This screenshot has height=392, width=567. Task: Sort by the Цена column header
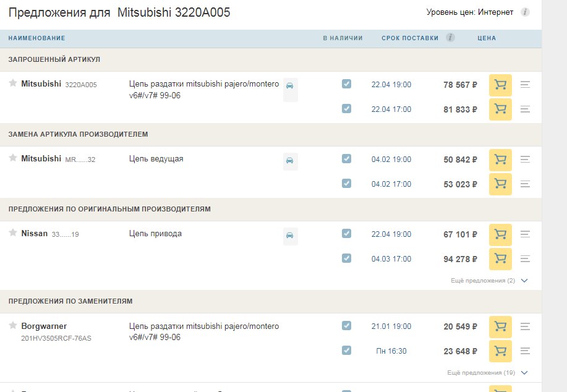pyautogui.click(x=487, y=38)
